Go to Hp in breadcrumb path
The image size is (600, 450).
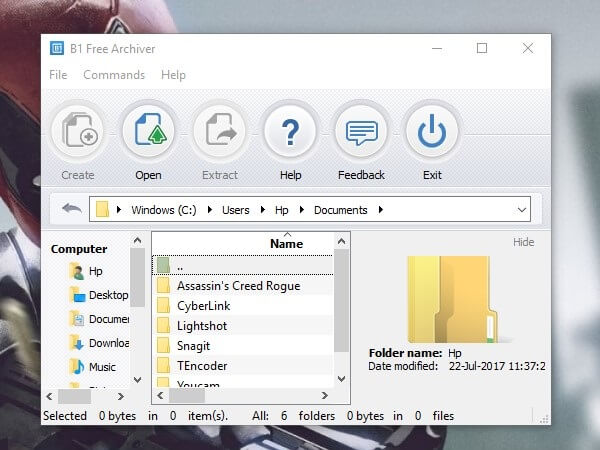point(282,210)
